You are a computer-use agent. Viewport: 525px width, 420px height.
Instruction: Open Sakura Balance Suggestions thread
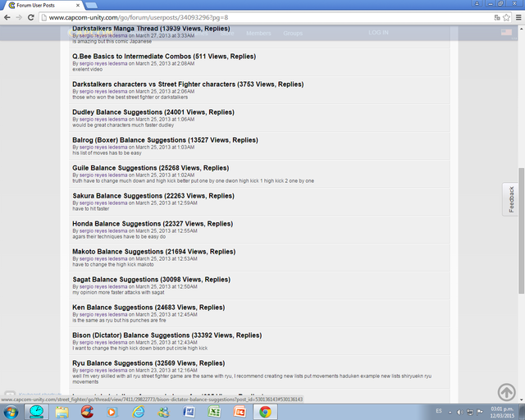click(x=153, y=195)
